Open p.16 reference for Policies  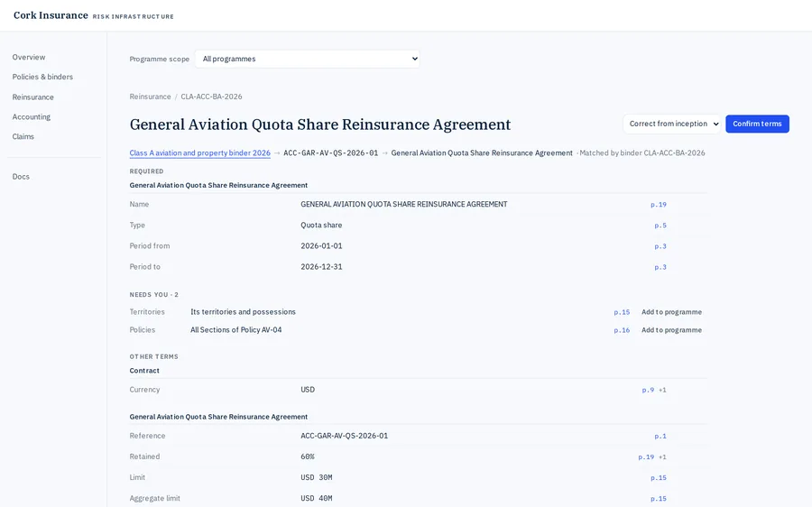[x=622, y=330]
